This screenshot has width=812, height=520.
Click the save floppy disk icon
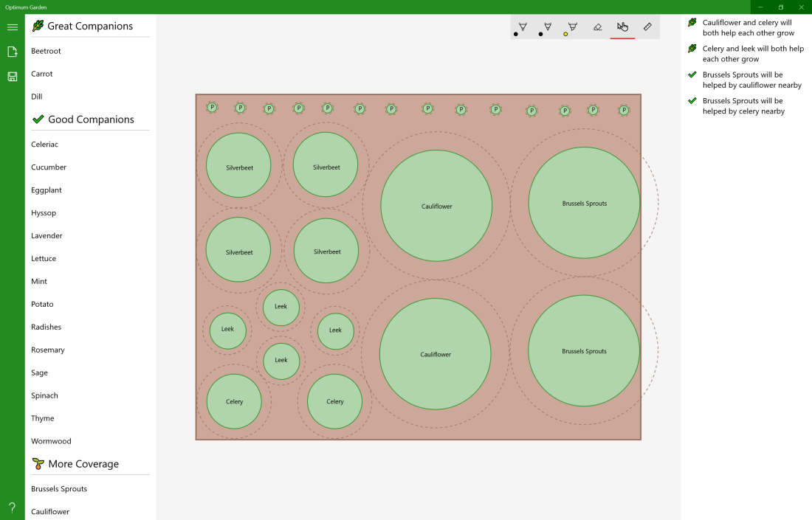point(13,77)
